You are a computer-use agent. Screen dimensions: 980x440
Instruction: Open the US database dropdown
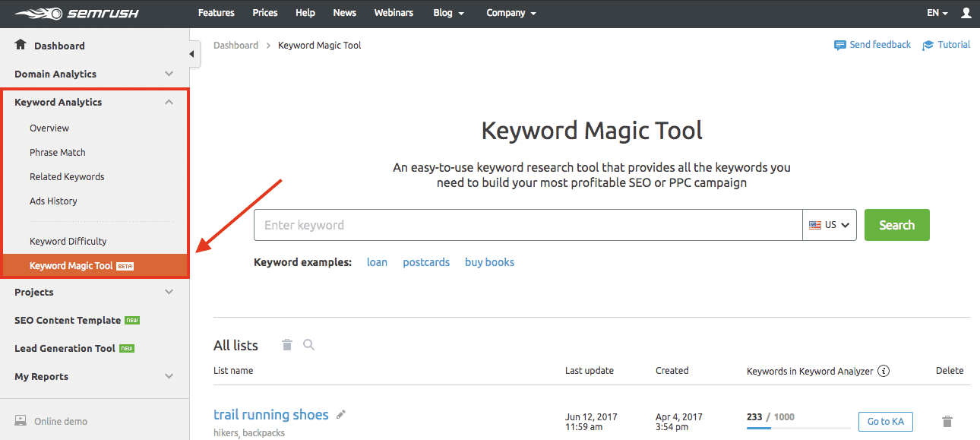[830, 225]
